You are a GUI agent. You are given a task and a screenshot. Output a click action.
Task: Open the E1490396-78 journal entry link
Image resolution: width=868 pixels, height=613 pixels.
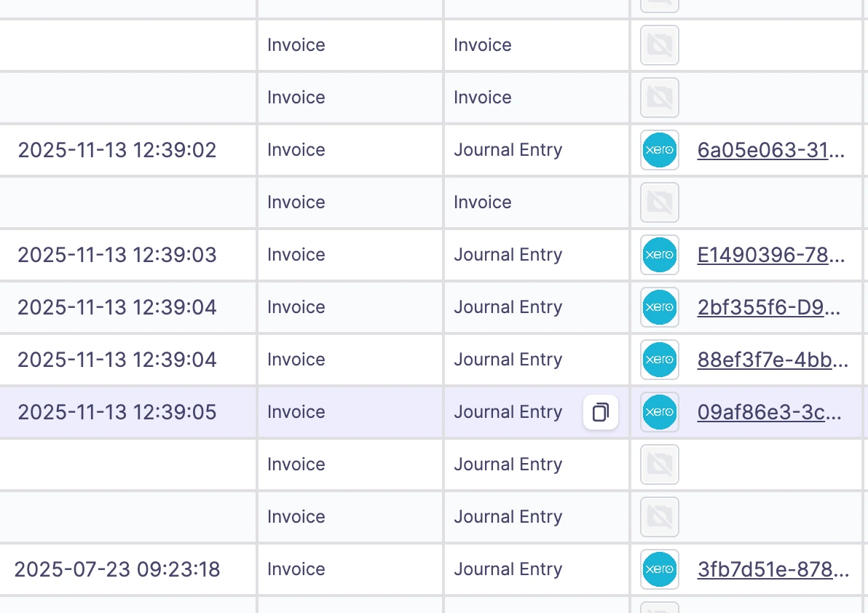tap(772, 255)
